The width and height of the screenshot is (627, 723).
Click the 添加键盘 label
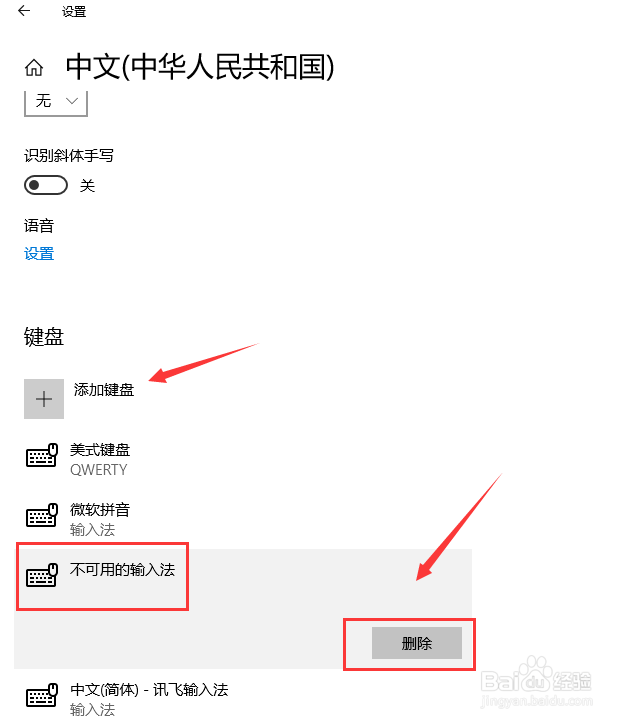pos(104,390)
